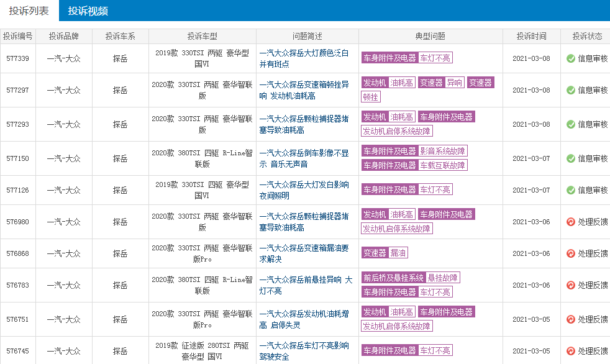Click green check icon for complaint 577297

tap(571, 90)
